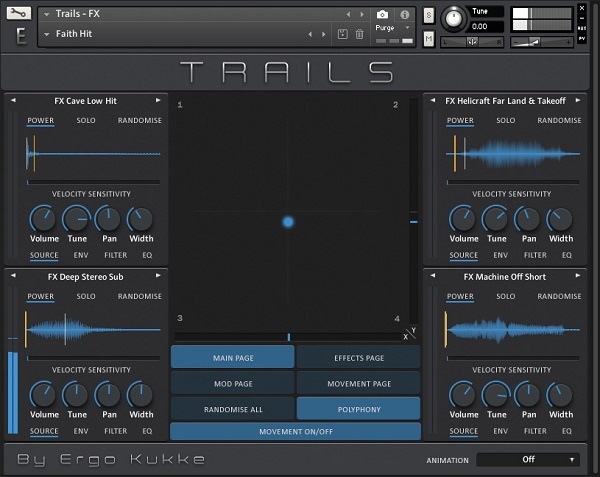Screen dimensions: 600x477
Task: Click RANDOMISE in FX Deep Stereo Sub
Action: [139, 296]
